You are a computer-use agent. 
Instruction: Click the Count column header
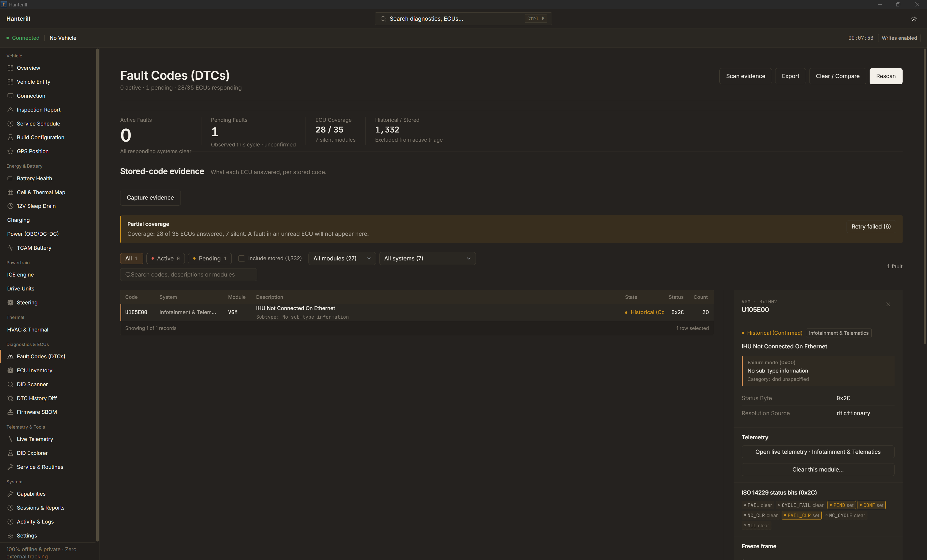pos(701,297)
